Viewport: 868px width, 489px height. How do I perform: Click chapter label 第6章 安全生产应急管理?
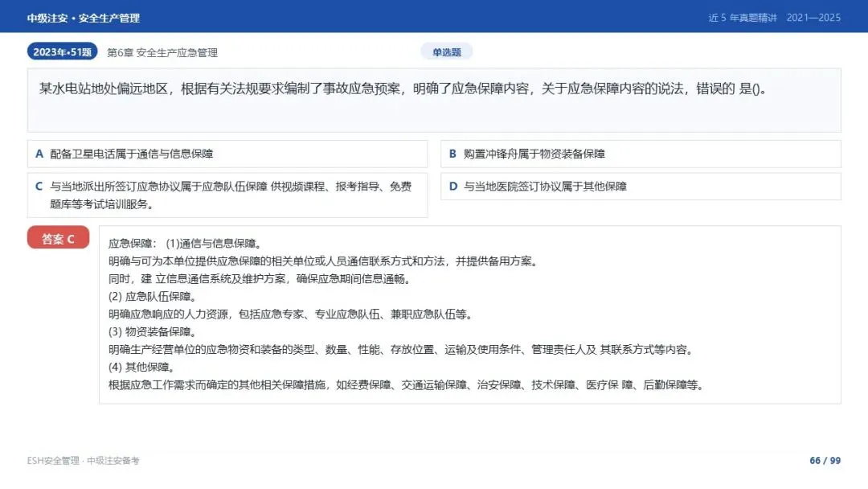coord(162,52)
